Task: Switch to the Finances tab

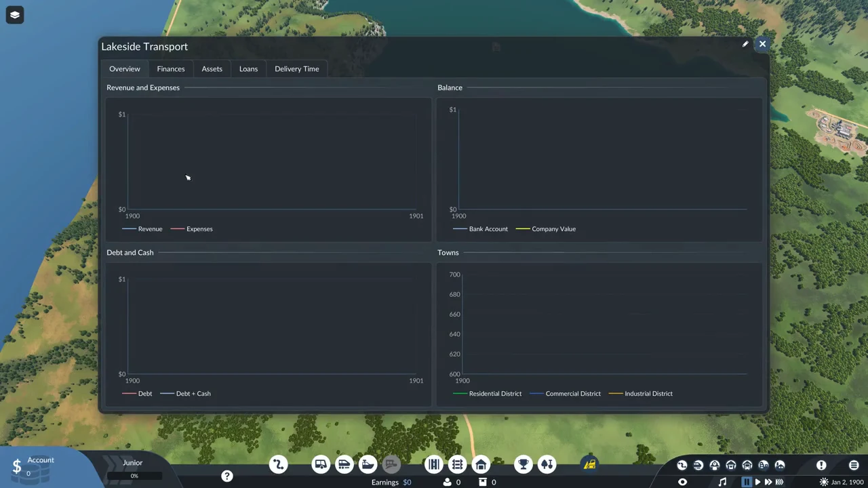Action: [171, 68]
